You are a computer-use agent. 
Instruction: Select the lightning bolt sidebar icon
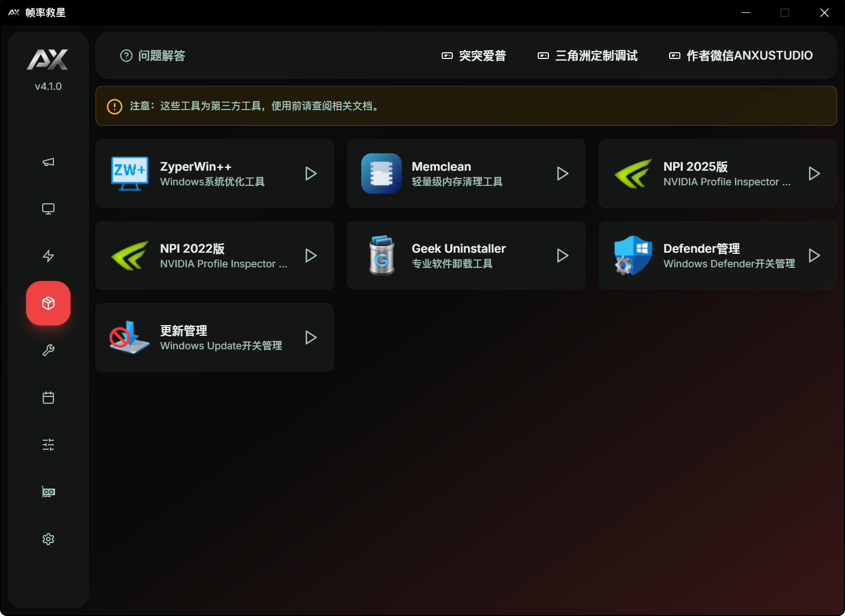[x=48, y=256]
